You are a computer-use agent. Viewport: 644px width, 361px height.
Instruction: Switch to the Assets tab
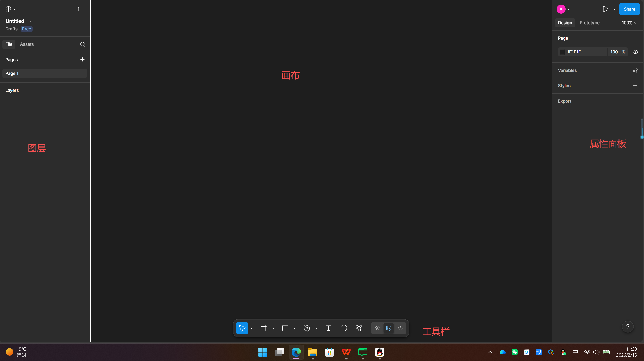pos(27,44)
